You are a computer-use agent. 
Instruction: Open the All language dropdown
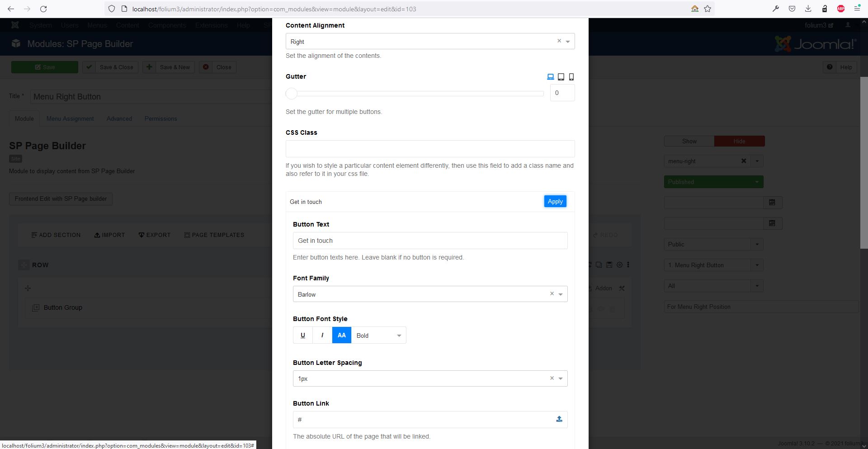[x=714, y=286]
